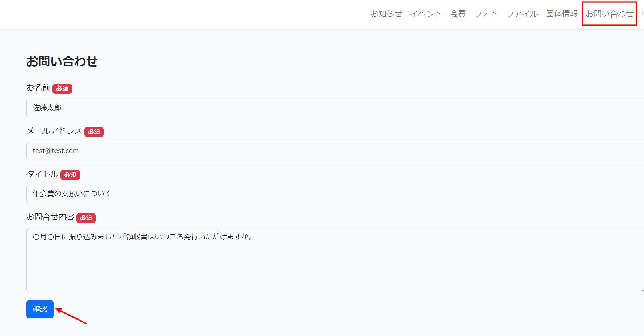Click the お名前 field containing 佐藤太郎

point(335,108)
